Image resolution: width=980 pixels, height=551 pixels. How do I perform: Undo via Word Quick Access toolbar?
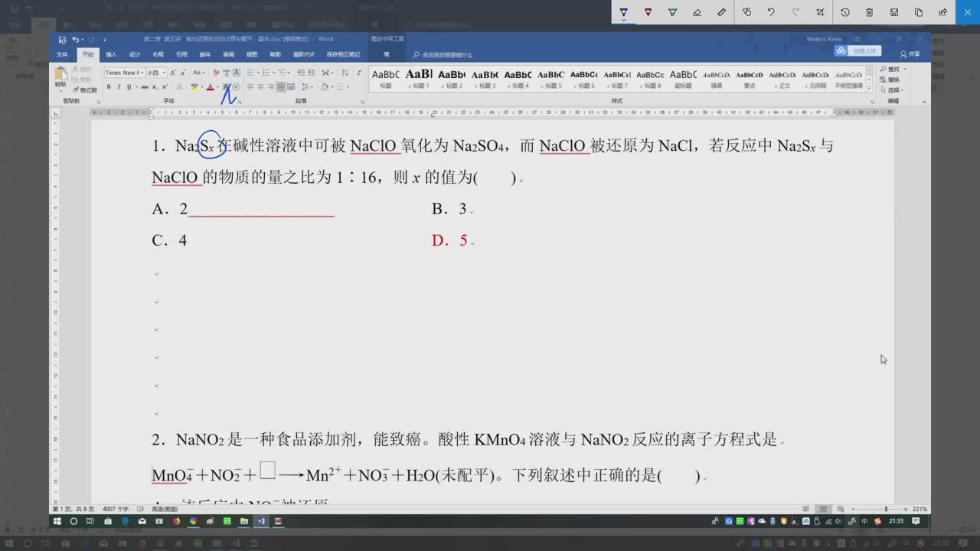coord(76,39)
